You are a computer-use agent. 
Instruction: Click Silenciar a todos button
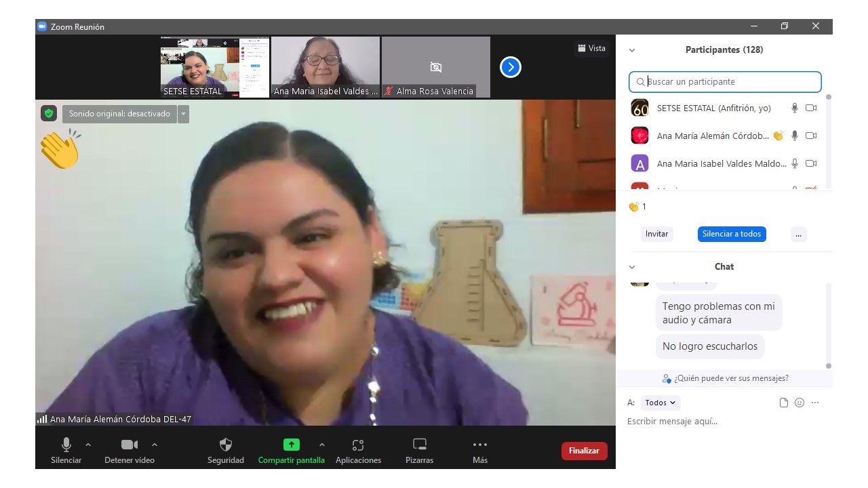click(x=732, y=234)
